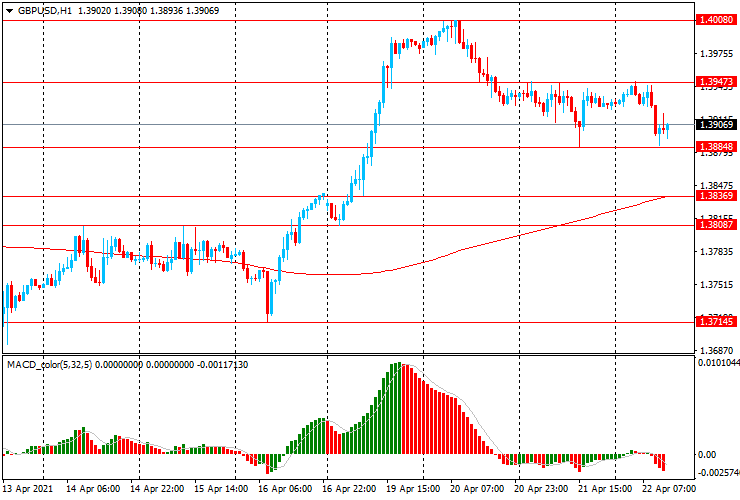Screen dimensions: 740x500
Task: Click the 19 Apr 15:00 time label
Action: click(x=413, y=488)
